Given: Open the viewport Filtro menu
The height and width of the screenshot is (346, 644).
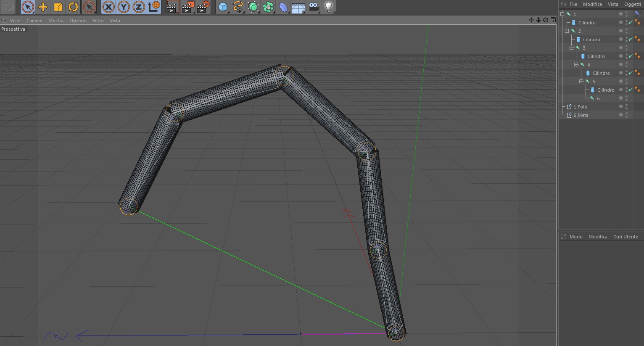Looking at the screenshot, I should pyautogui.click(x=98, y=21).
